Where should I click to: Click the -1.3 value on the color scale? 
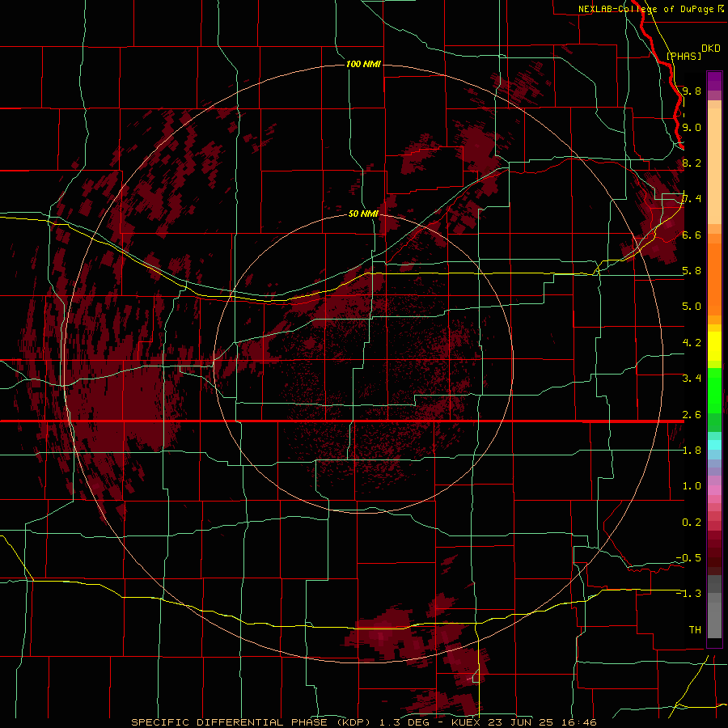688,594
